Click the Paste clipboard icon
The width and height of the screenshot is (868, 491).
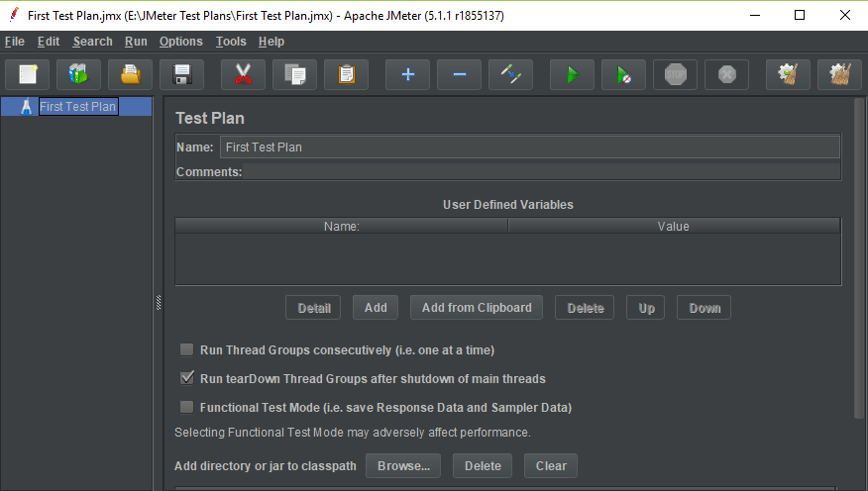click(346, 74)
